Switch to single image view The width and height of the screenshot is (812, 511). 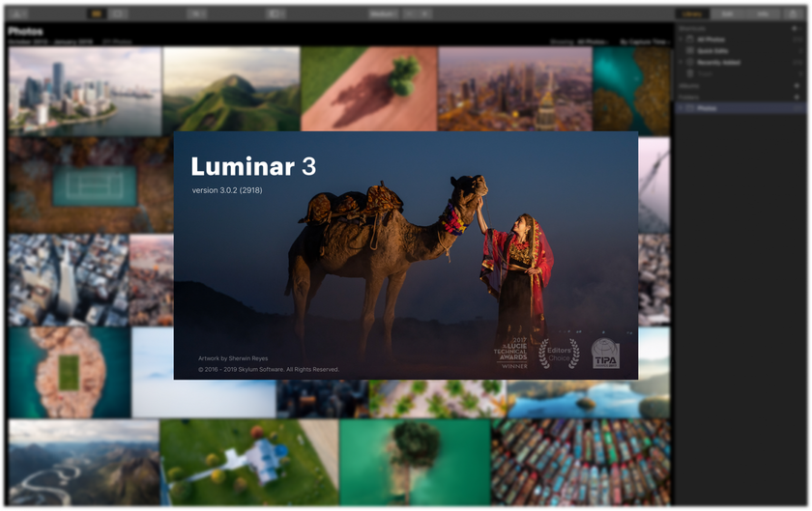pyautogui.click(x=118, y=14)
